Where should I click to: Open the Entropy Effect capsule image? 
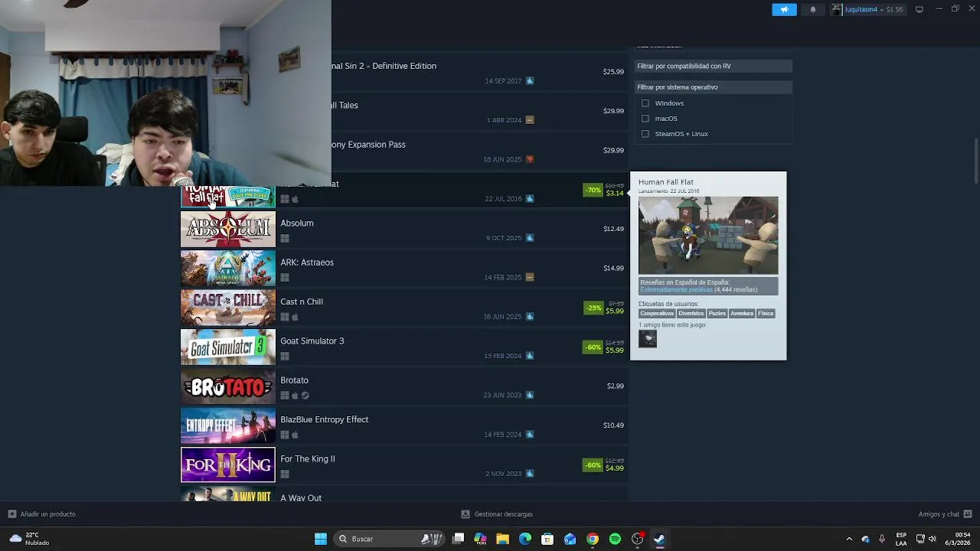pos(227,425)
